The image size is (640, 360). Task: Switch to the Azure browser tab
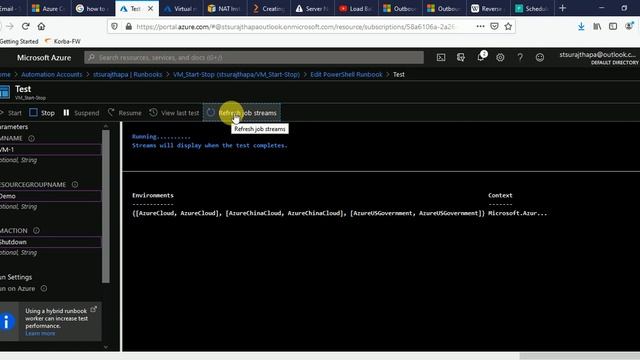(x=49, y=8)
